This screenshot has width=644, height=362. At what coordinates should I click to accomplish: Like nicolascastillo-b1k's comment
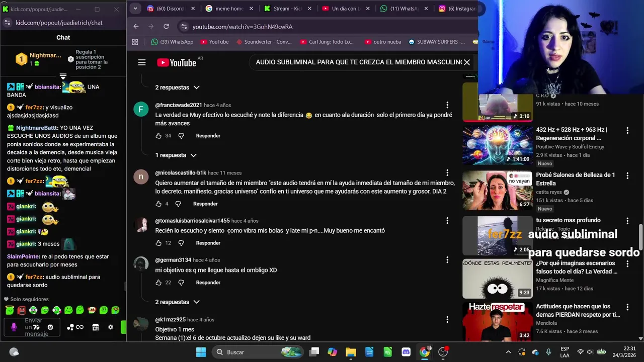pos(158,204)
